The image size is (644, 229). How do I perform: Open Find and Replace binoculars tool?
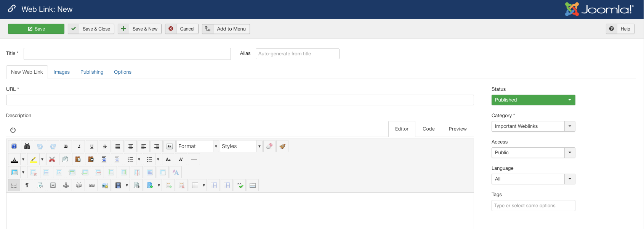click(27, 146)
